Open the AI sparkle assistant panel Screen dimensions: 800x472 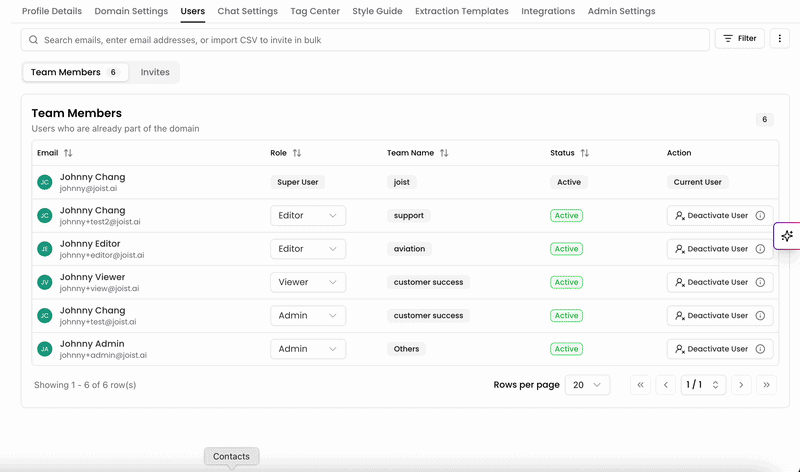(787, 236)
